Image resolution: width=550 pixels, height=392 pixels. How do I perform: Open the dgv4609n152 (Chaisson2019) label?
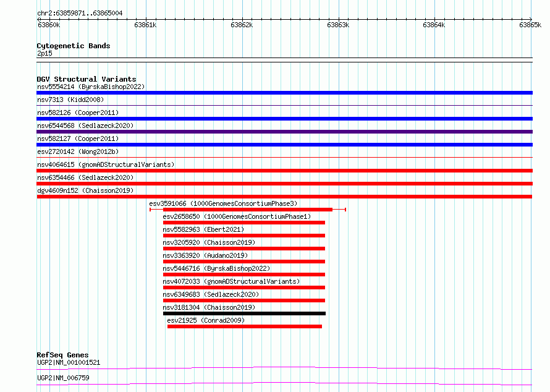point(85,190)
